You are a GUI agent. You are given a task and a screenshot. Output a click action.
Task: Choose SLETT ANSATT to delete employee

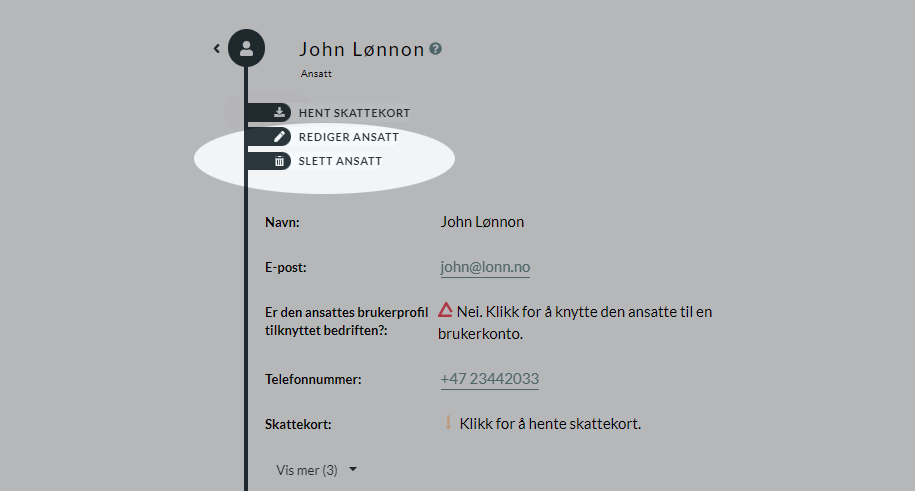[340, 161]
